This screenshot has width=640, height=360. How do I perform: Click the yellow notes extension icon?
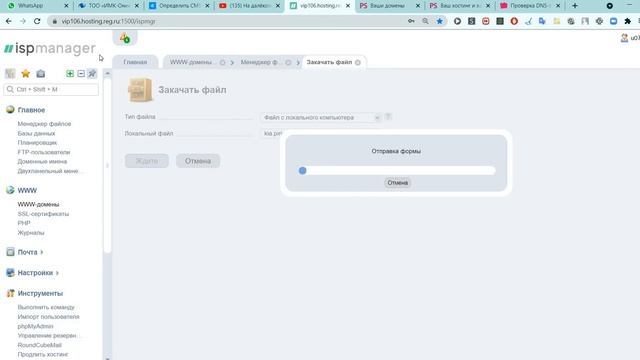point(557,21)
